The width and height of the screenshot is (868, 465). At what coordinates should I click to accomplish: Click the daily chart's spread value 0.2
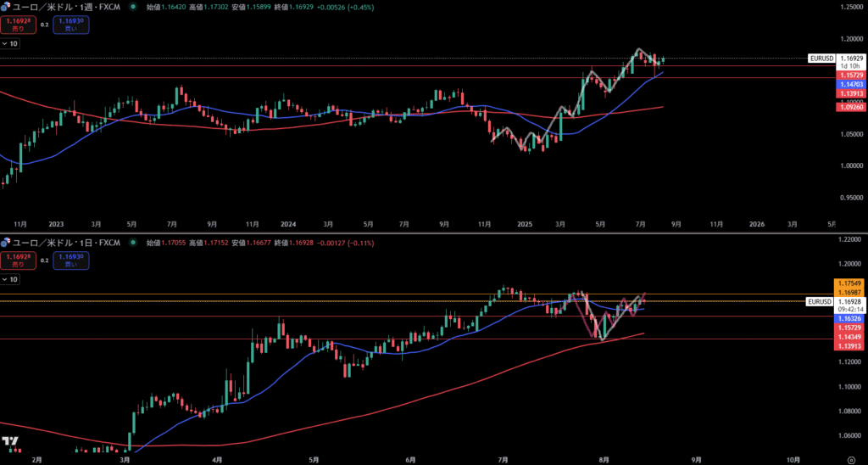(x=44, y=260)
